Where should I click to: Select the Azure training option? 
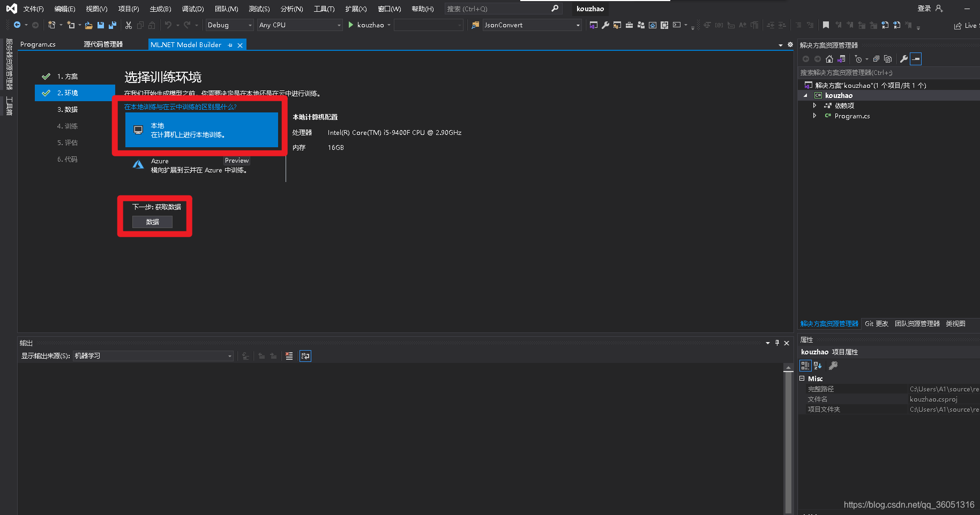(201, 165)
